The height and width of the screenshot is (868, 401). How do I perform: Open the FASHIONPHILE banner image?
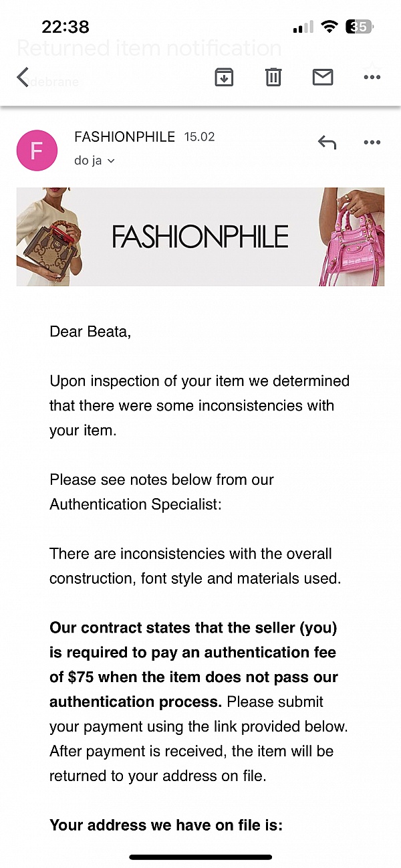pyautogui.click(x=200, y=237)
